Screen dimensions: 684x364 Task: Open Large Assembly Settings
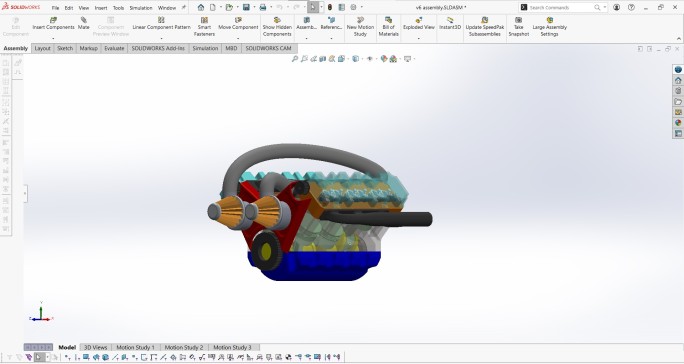(550, 27)
